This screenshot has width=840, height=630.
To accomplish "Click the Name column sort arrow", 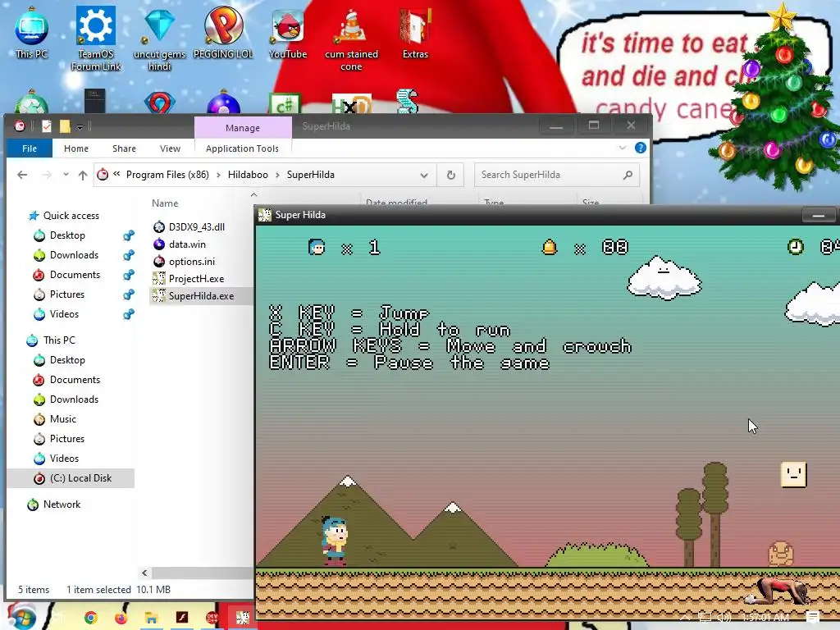I will pyautogui.click(x=254, y=195).
